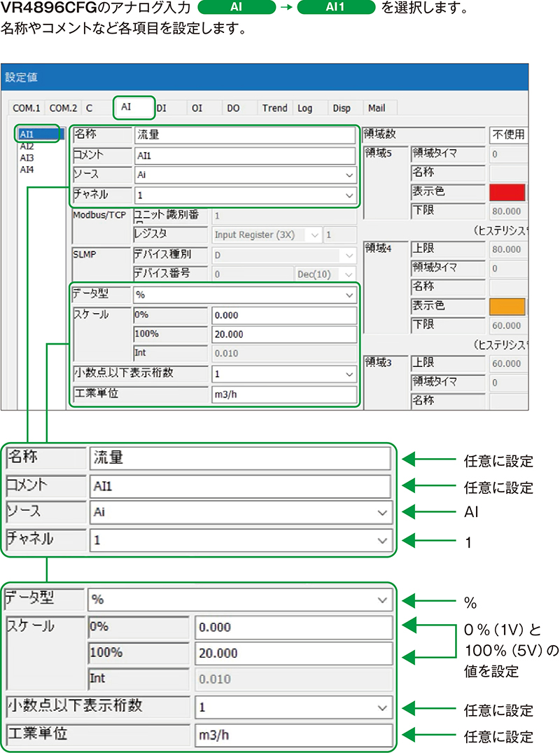
Task: Open the COM.2 tab
Action: pyautogui.click(x=63, y=108)
